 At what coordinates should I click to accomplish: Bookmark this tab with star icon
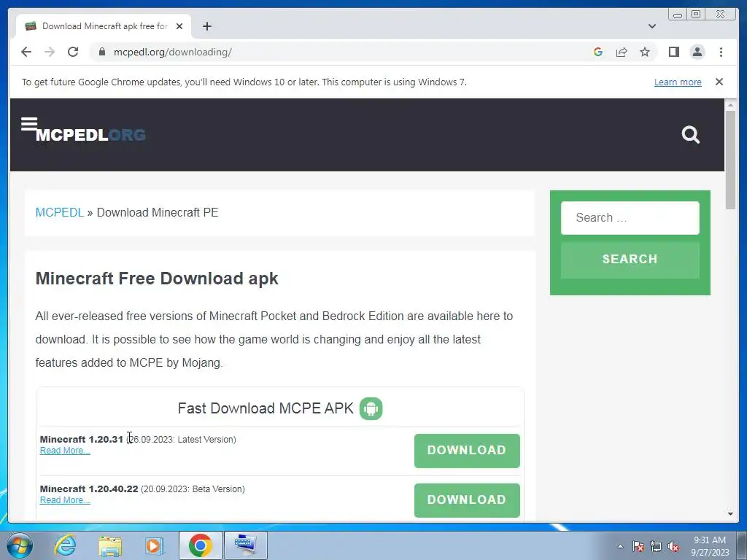(x=645, y=52)
